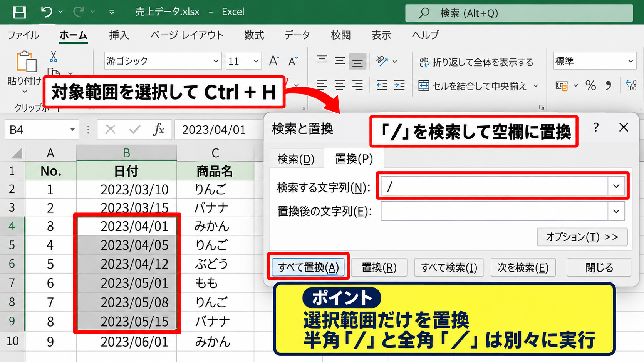
Task: Open the Customize Quick Access Toolbar menu
Action: pyautogui.click(x=112, y=12)
